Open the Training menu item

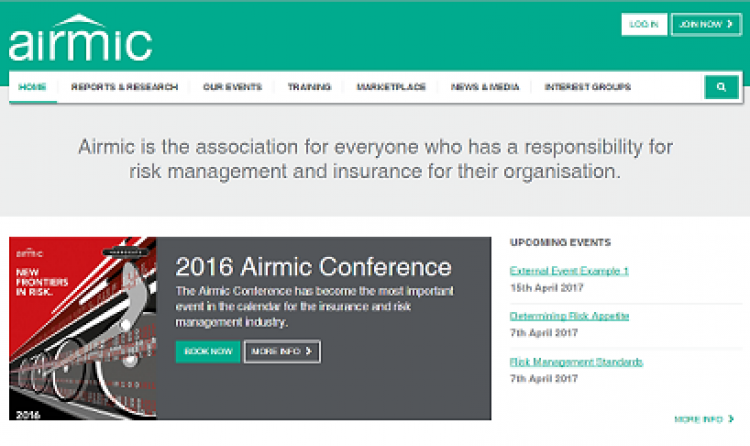point(309,87)
